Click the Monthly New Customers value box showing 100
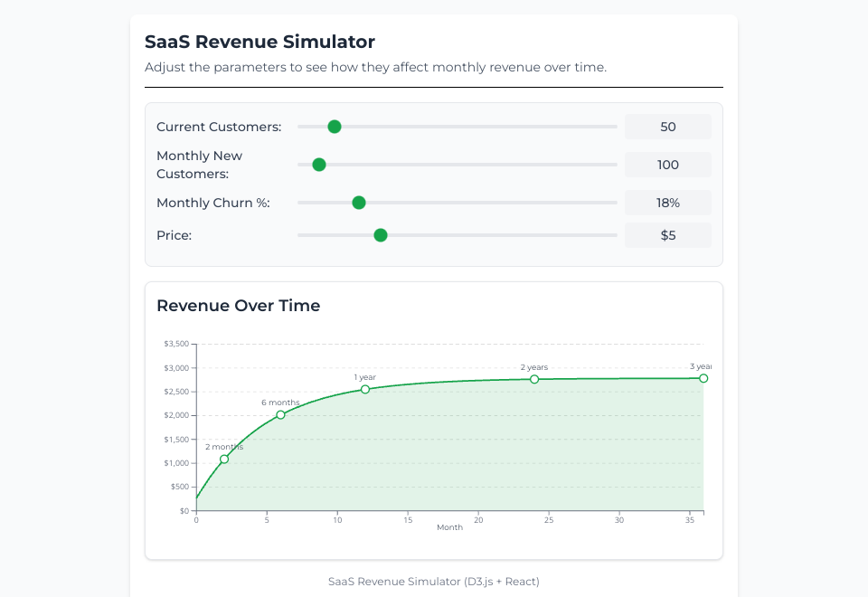 [x=667, y=165]
